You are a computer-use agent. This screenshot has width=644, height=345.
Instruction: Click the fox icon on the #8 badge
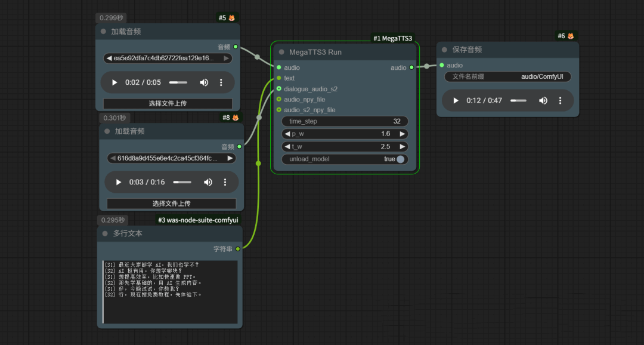(236, 118)
